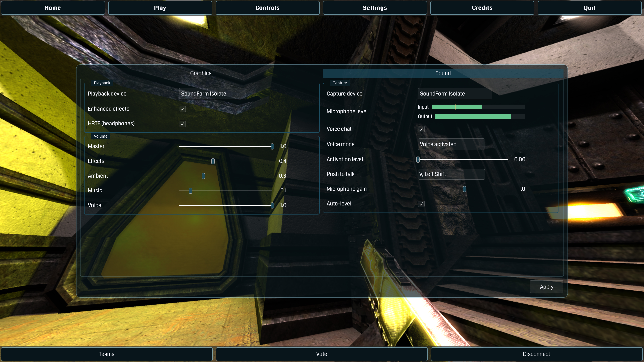Click the Microphone gain slider handle
Viewport: 644px width, 362px height.
(x=465, y=189)
